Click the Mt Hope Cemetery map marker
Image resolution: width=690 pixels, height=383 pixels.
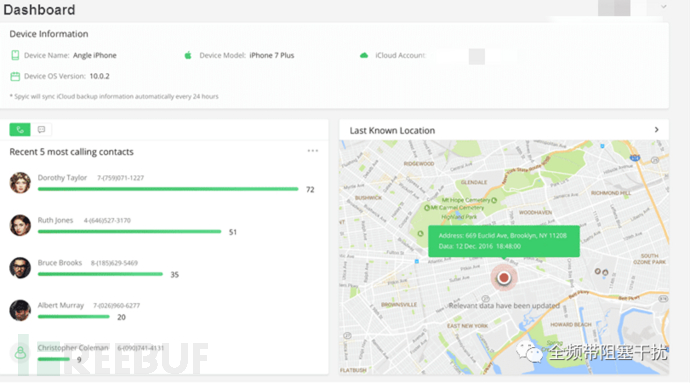[494, 200]
